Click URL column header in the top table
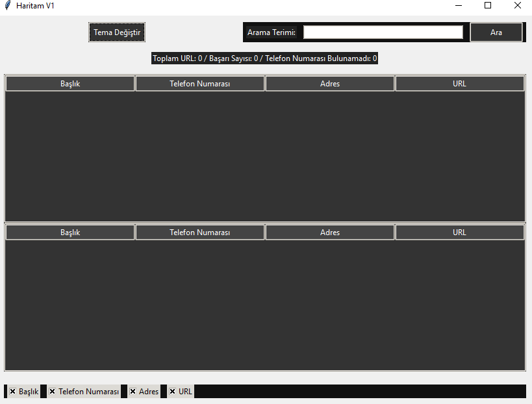Viewport: 532px width, 404px height. 460,84
